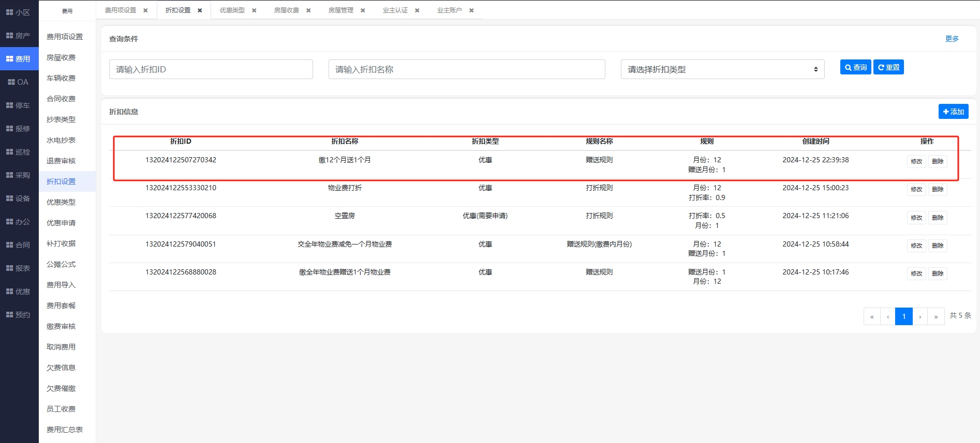Image resolution: width=980 pixels, height=443 pixels.
Task: Add a new discount with 添加 button
Action: pos(953,112)
